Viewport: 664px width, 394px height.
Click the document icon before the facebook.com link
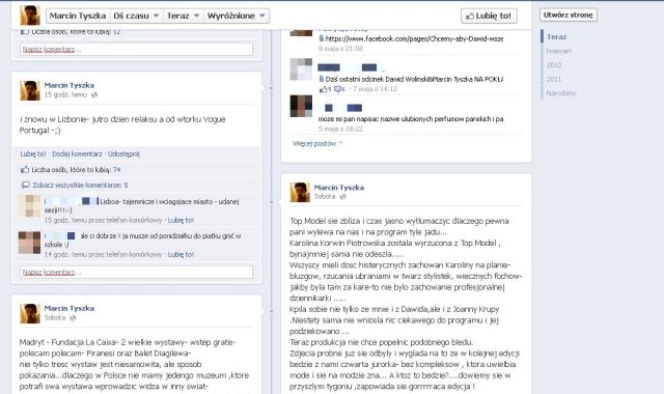point(321,39)
